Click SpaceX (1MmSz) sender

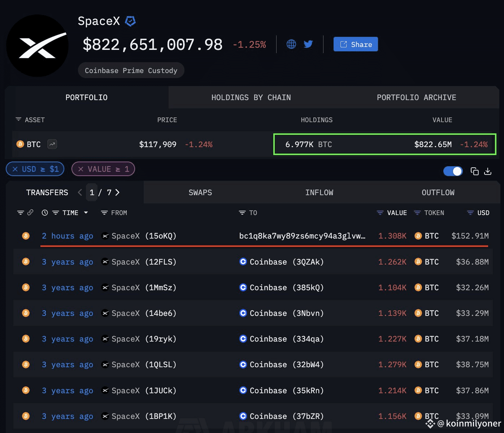tap(139, 287)
